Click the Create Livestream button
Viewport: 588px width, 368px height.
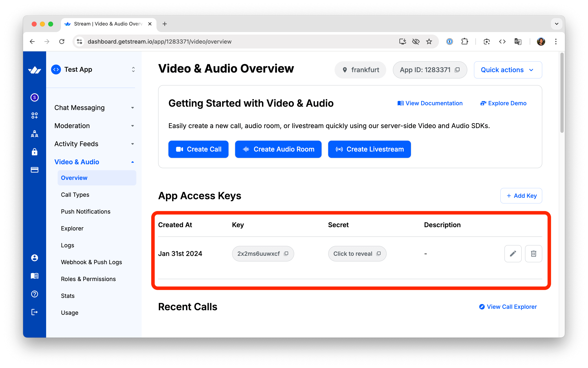click(369, 149)
